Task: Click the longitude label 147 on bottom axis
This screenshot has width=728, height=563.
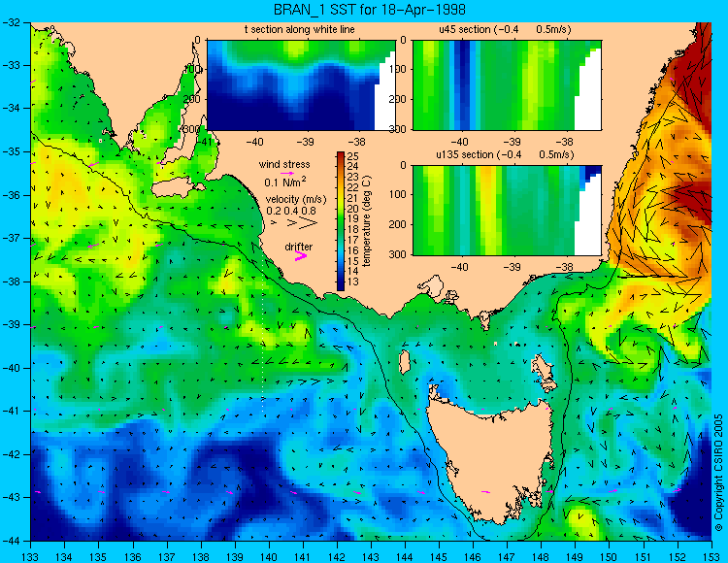Action: (x=507, y=557)
